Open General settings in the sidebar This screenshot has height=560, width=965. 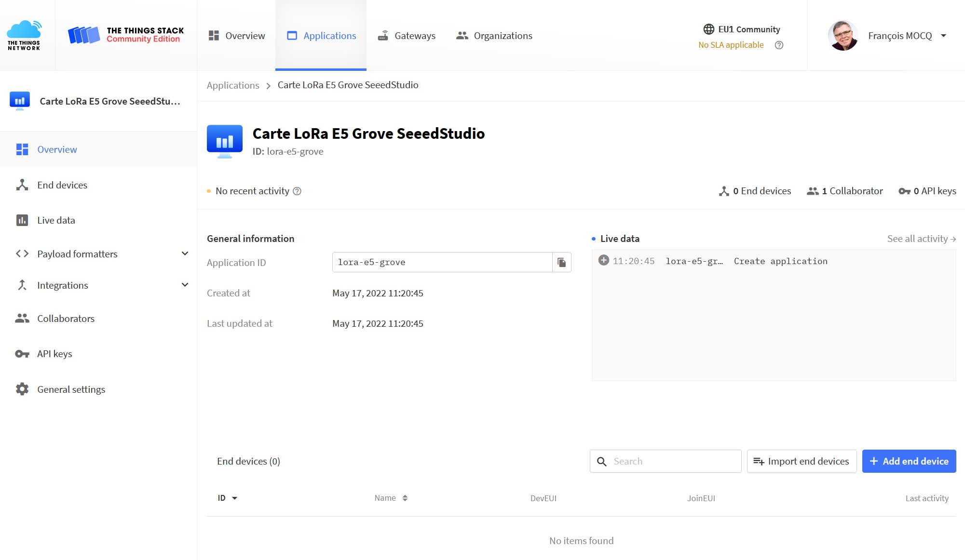[x=98, y=389]
